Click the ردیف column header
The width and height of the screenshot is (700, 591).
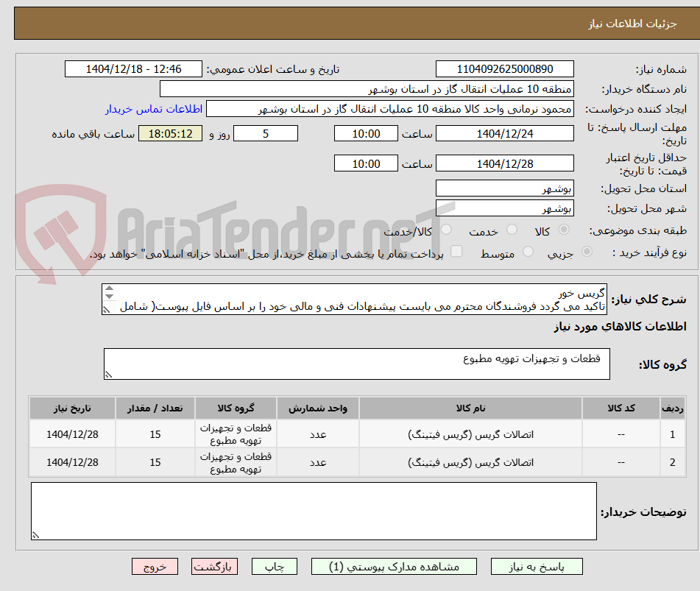click(672, 408)
